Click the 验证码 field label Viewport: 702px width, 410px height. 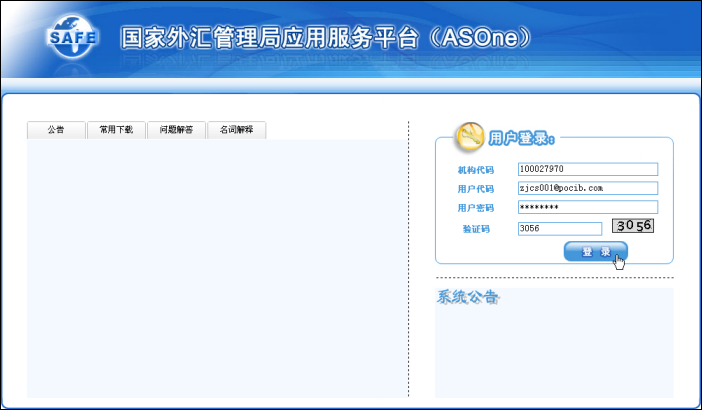pos(475,230)
